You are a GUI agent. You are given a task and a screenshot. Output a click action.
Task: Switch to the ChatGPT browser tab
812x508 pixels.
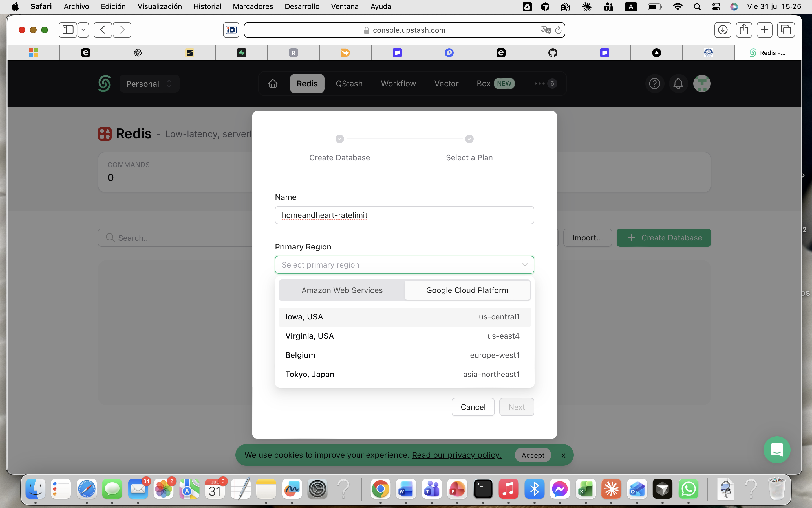(138, 53)
